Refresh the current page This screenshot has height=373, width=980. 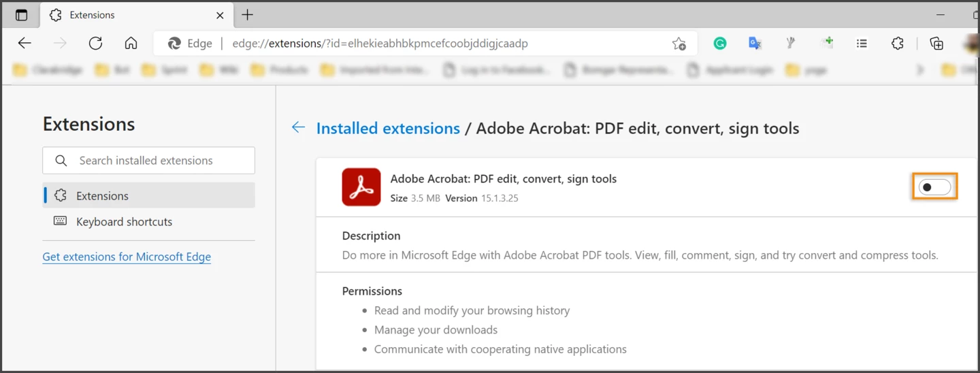95,44
